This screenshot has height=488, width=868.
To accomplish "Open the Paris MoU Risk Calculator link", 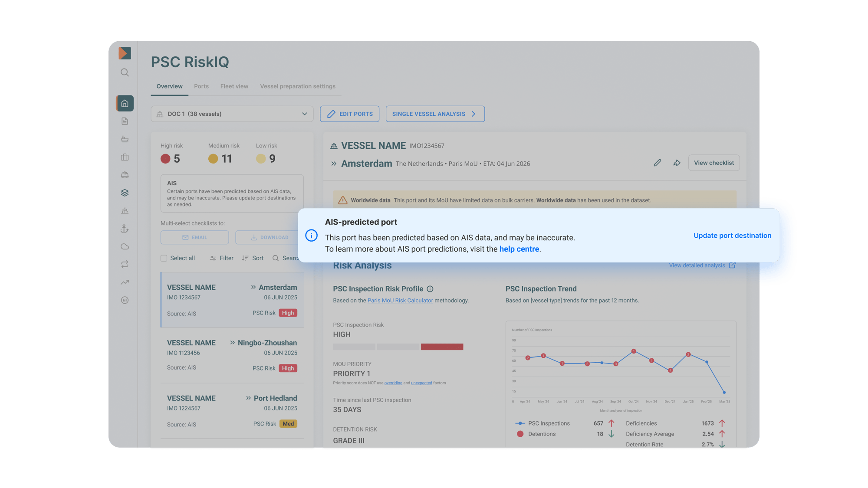I will [400, 301].
